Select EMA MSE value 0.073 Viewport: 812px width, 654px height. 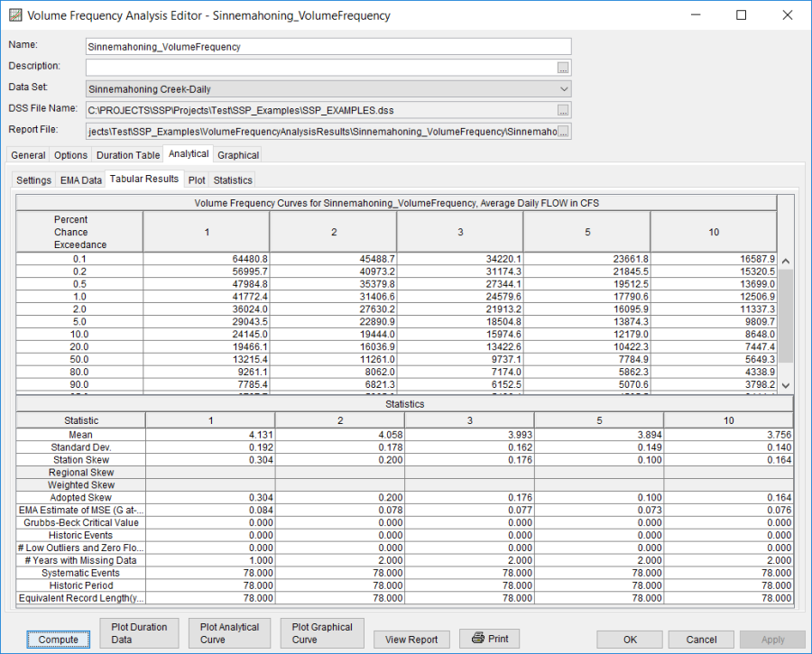(599, 510)
